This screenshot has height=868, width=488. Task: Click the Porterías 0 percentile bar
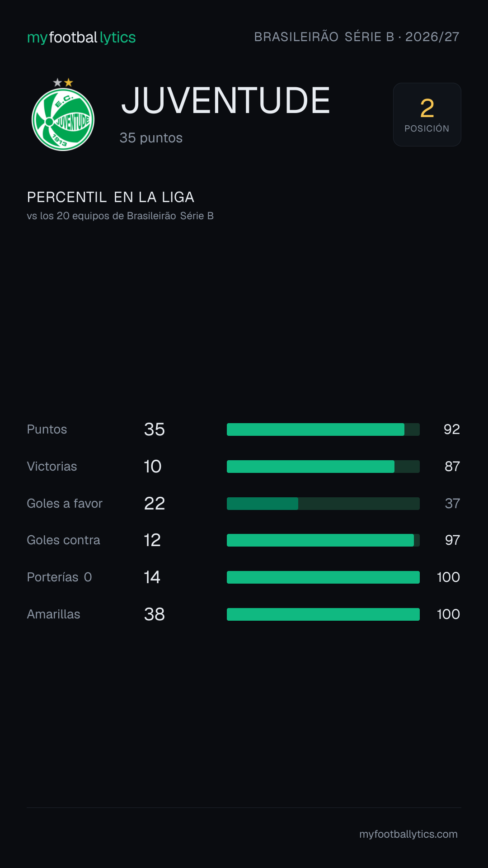point(323,577)
